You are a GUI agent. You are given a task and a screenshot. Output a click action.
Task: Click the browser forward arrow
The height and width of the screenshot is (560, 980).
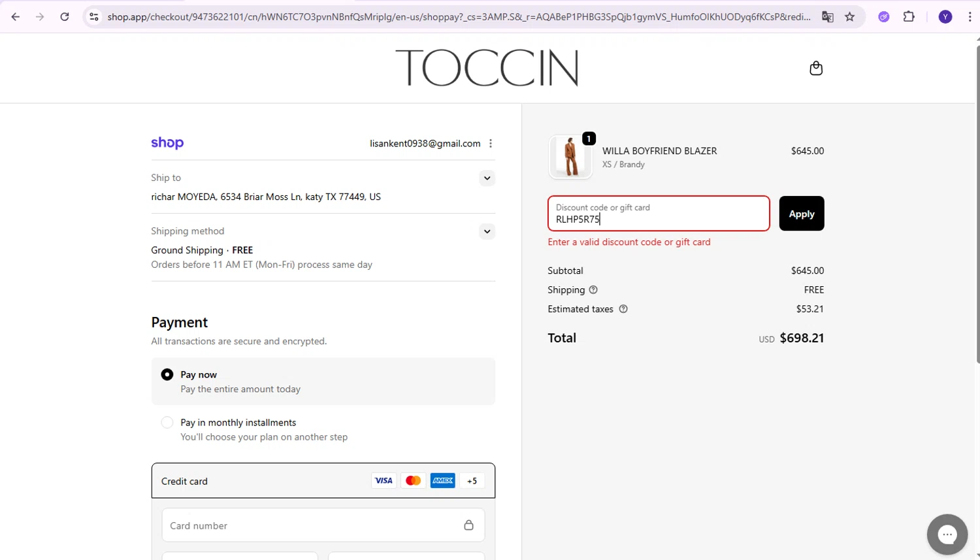40,17
